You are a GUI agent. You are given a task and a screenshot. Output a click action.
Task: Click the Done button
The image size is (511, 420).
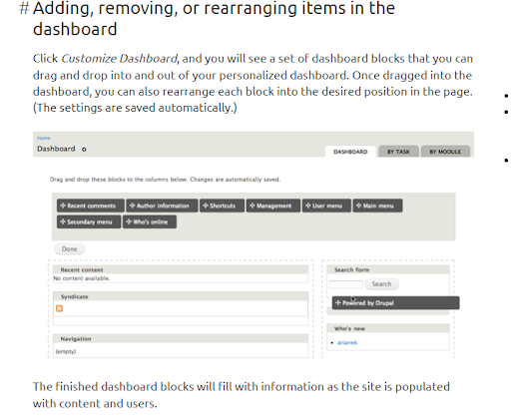coord(69,248)
